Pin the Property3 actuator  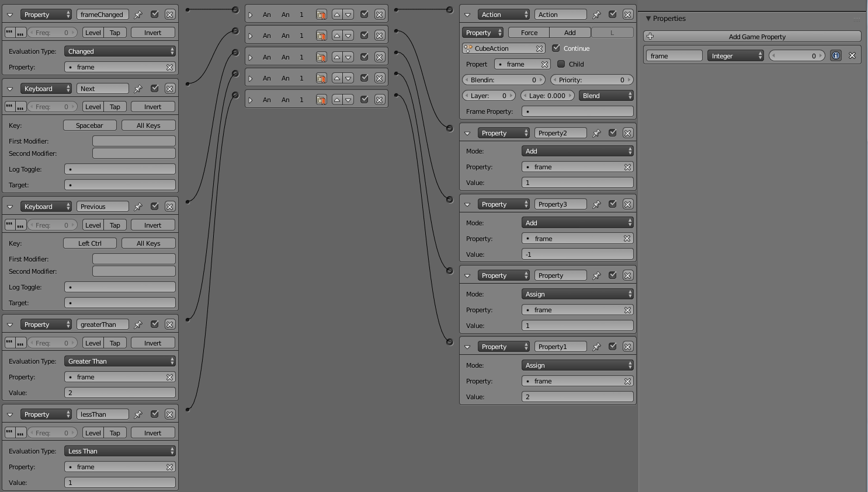[x=596, y=204]
